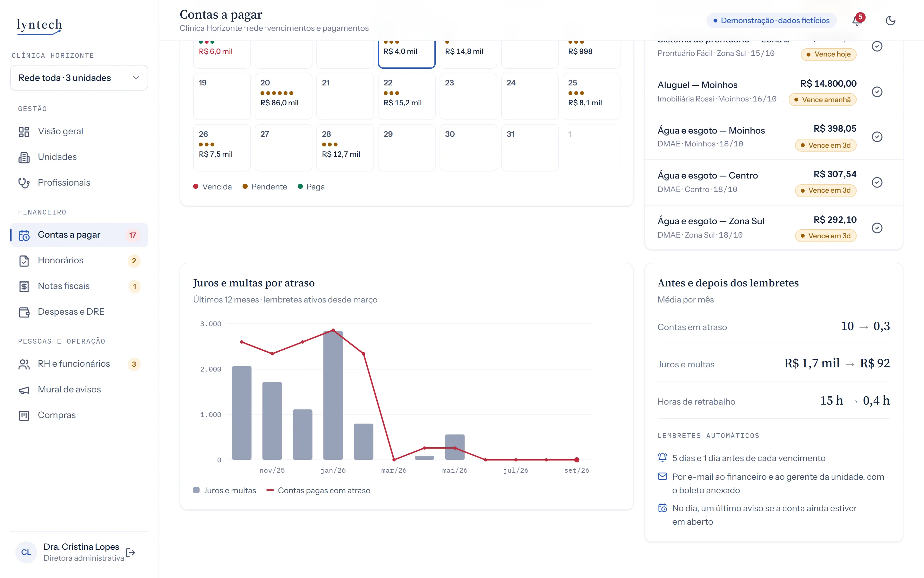The image size is (924, 578).
Task: Select calendar day 26 with R$ 7,5 mil
Action: point(222,148)
